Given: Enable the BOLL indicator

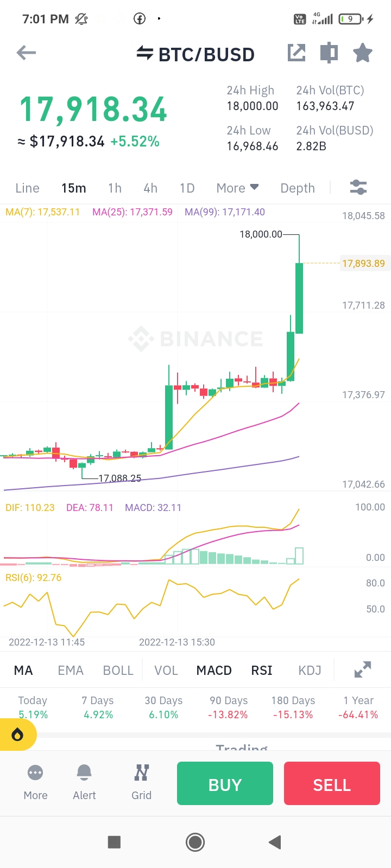Looking at the screenshot, I should click(118, 671).
